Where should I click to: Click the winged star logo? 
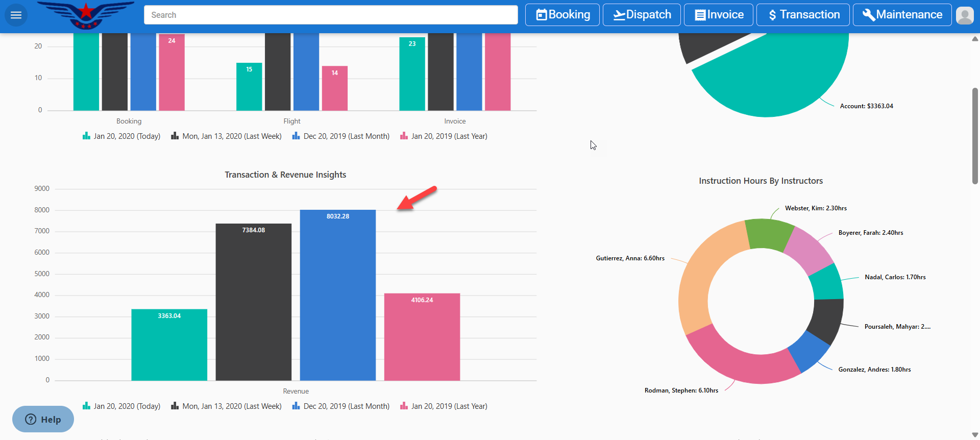click(86, 15)
